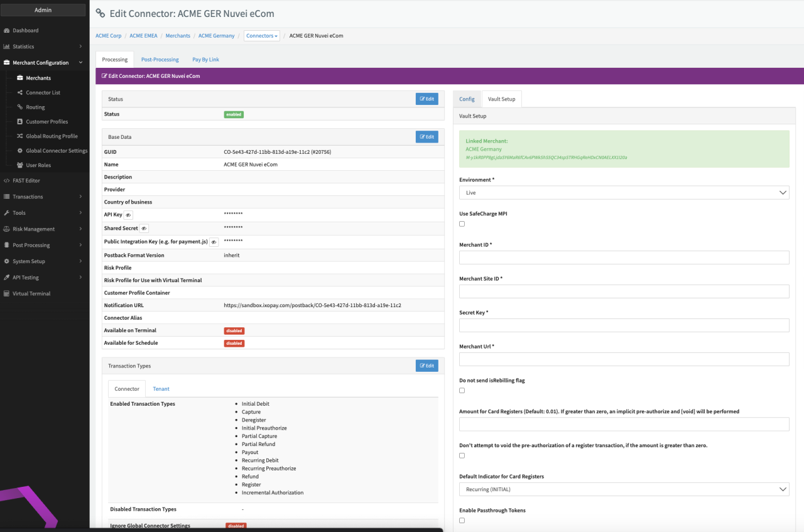Viewport: 804px width, 532px height.
Task: Click the Statistics chart icon
Action: click(x=6, y=46)
